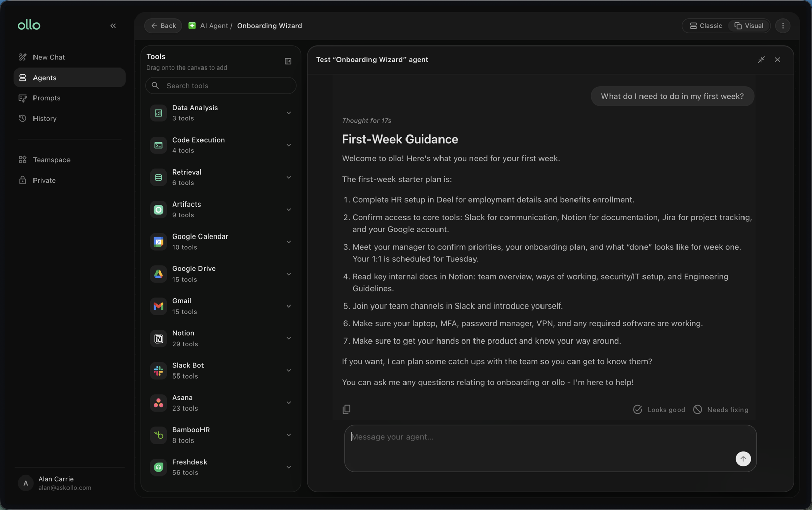Click the Artifacts tool icon
Screen dimensions: 812x510
pos(158,210)
